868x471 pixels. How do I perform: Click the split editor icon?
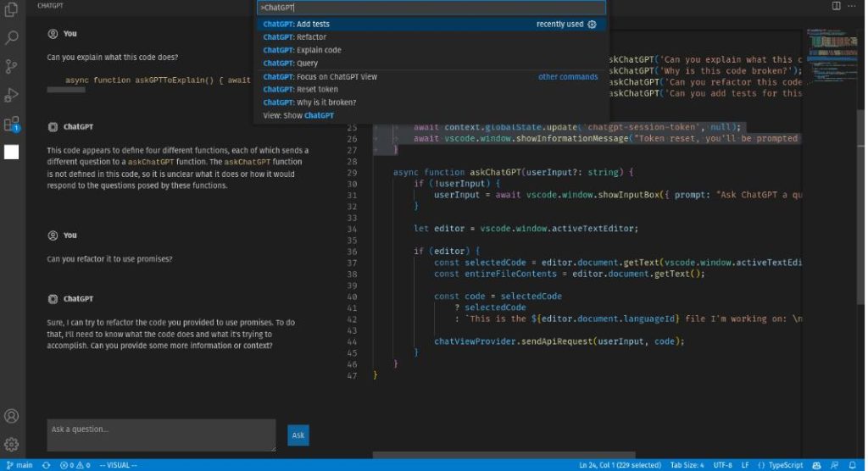point(836,6)
